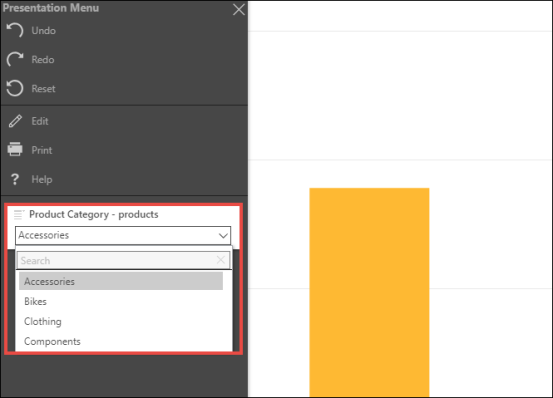Click the orange chart bar
The height and width of the screenshot is (398, 553).
pos(369,293)
